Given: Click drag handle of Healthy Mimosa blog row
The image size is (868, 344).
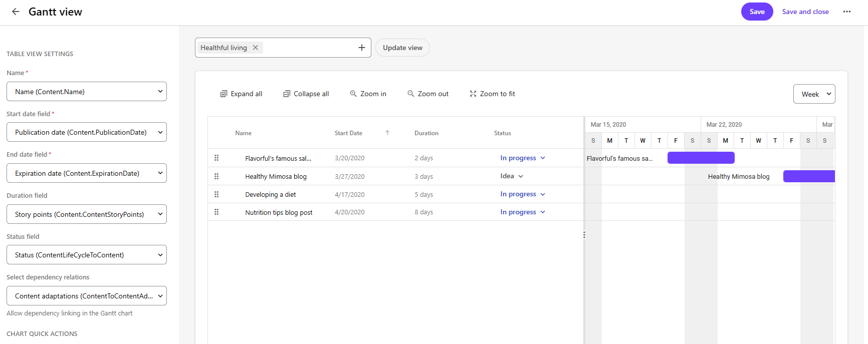Looking at the screenshot, I should 216,176.
